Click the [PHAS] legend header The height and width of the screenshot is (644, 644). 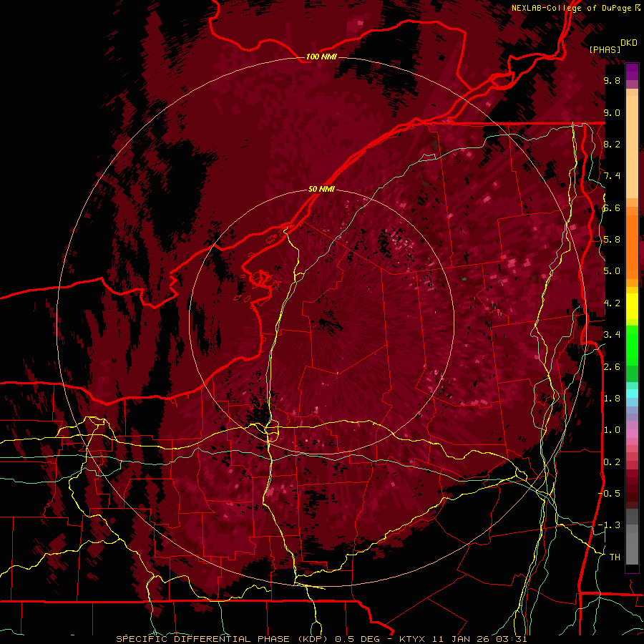(605, 49)
